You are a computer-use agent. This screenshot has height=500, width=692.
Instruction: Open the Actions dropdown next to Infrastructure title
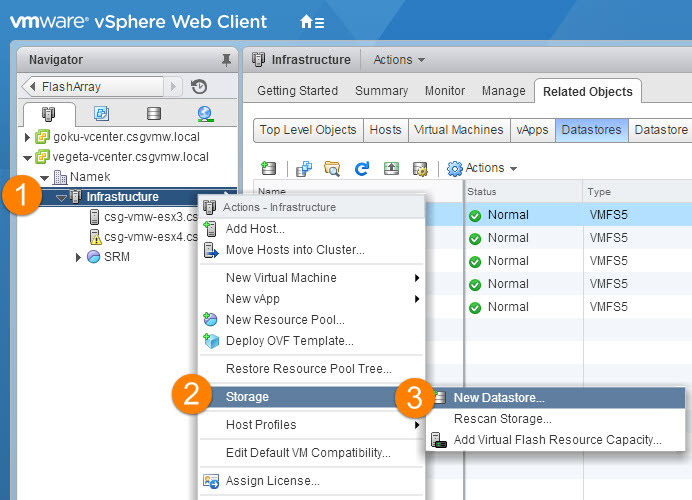click(399, 60)
